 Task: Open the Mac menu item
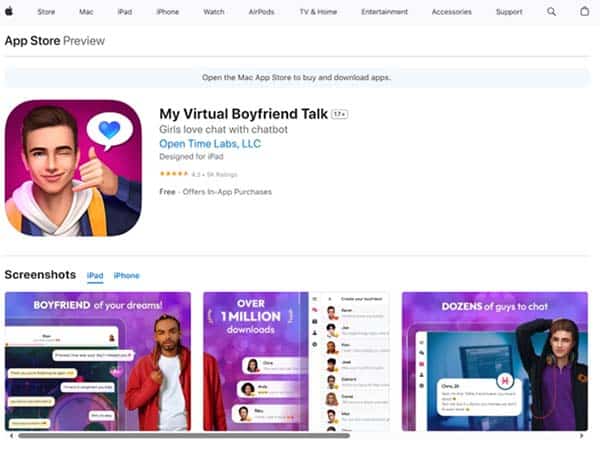click(86, 12)
